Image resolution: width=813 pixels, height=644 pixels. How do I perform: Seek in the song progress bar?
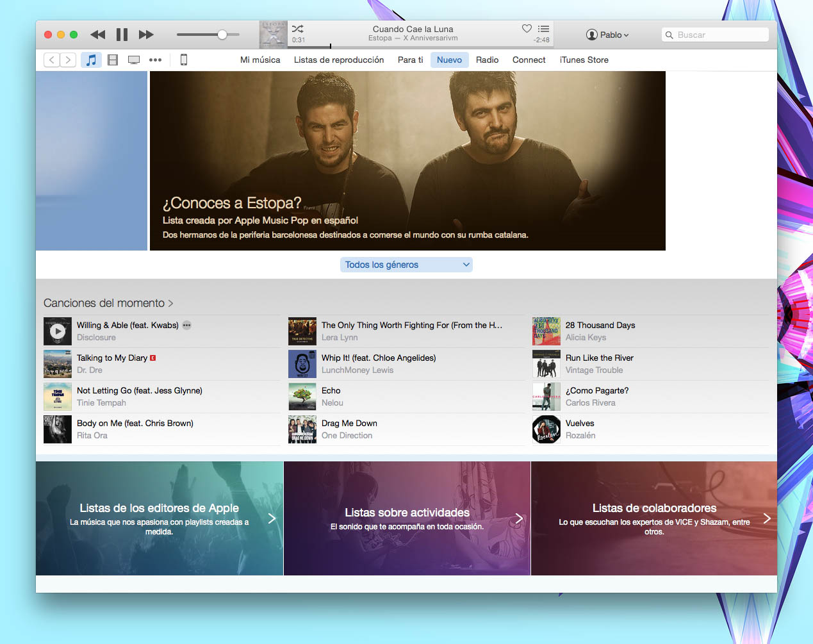point(422,46)
